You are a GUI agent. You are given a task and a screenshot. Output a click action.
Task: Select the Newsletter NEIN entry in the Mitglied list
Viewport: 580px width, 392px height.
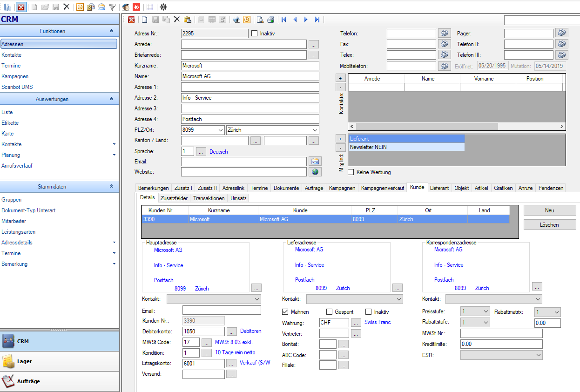[x=406, y=147]
